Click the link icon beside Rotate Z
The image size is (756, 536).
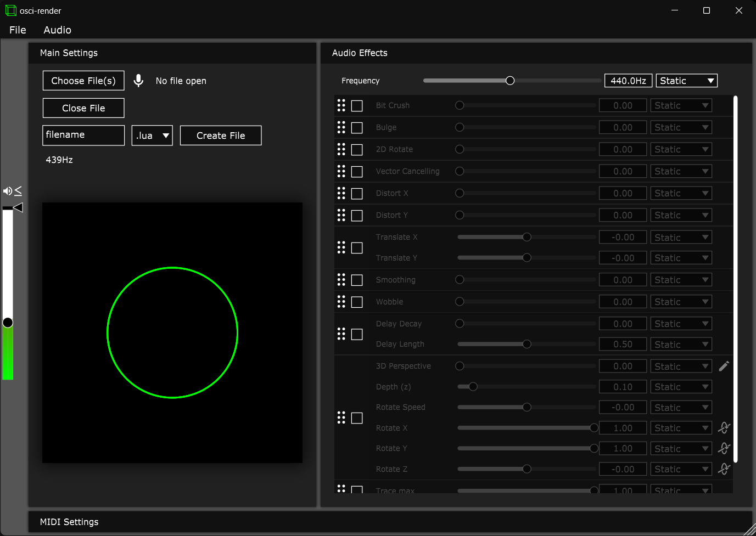[x=724, y=469]
